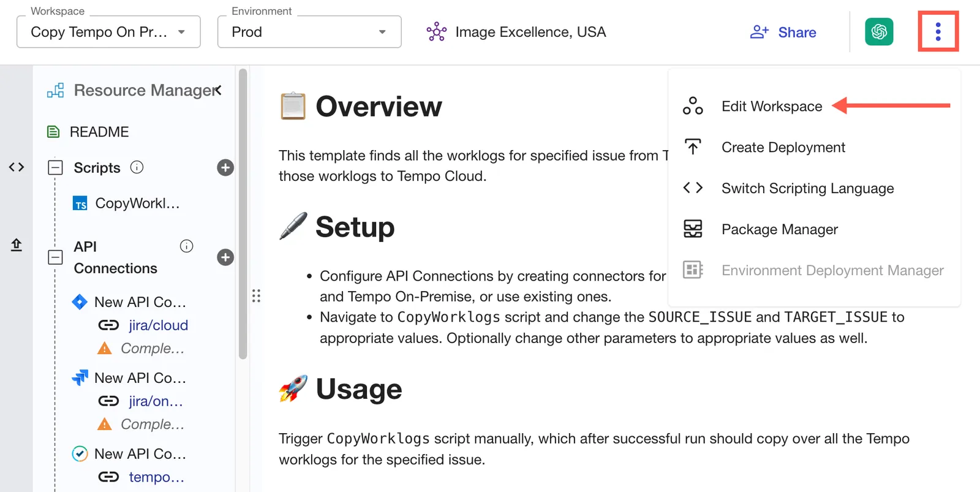
Task: Click the link icon beside tempo...
Action: [108, 477]
